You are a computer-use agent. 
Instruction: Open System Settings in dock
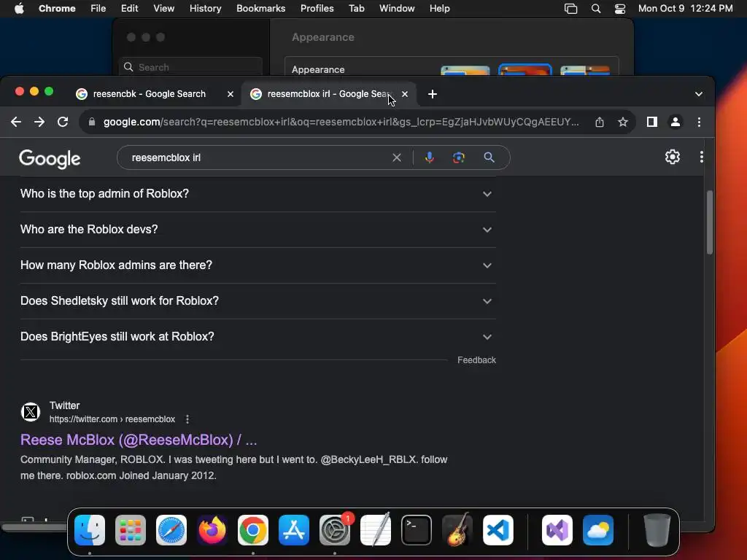[x=335, y=530]
